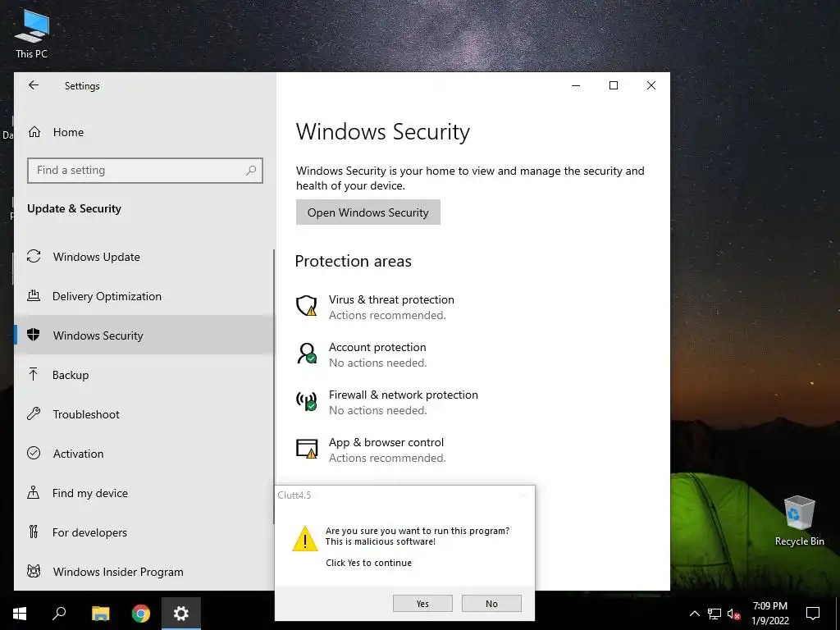This screenshot has width=840, height=630.
Task: Click the Activation checkmark circle icon
Action: (34, 453)
